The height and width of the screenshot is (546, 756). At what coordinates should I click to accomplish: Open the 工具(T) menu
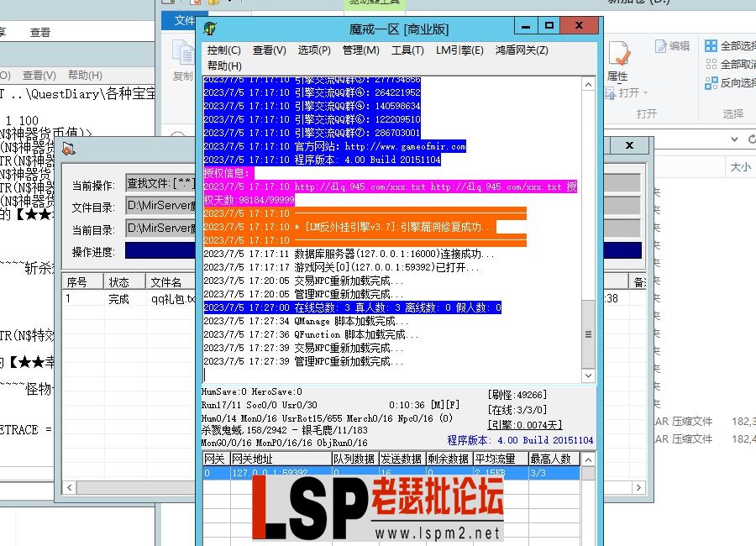[x=407, y=50]
